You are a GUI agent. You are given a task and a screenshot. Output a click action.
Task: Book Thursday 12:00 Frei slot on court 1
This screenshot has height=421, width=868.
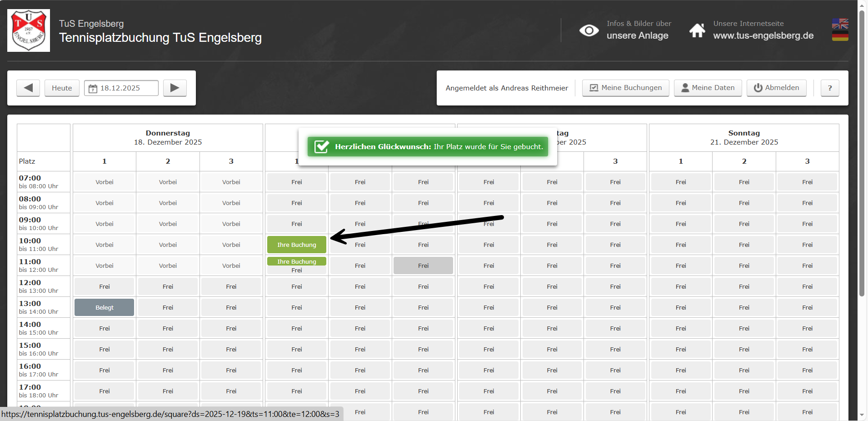coord(104,286)
